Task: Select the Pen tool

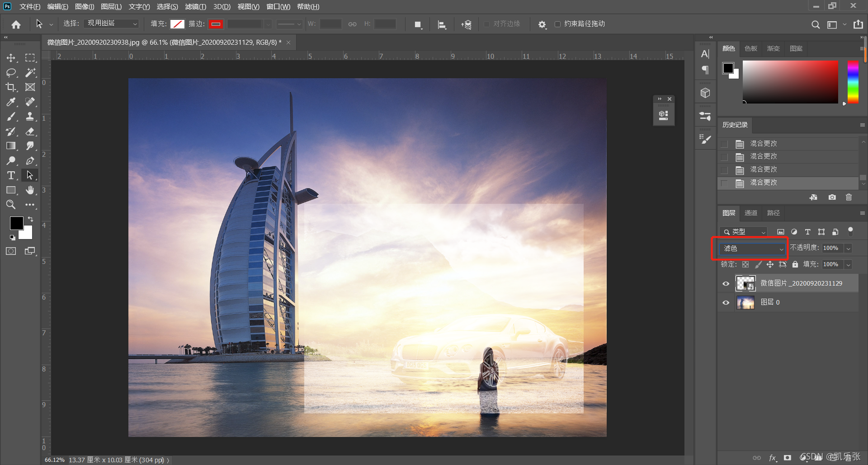Action: 30,160
